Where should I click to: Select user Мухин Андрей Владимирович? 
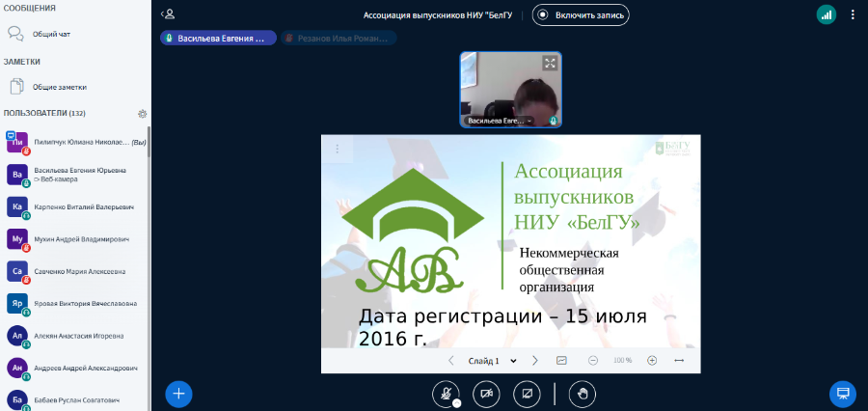(76, 239)
